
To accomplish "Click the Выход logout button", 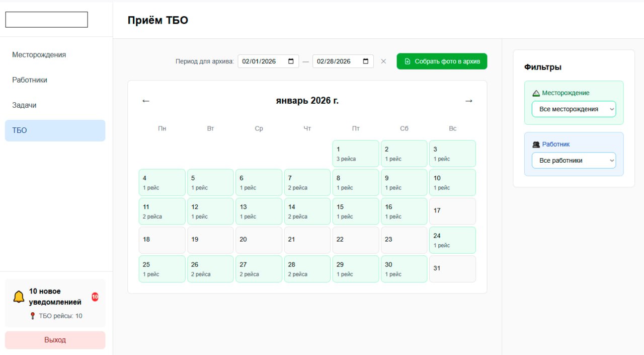I will tap(55, 340).
